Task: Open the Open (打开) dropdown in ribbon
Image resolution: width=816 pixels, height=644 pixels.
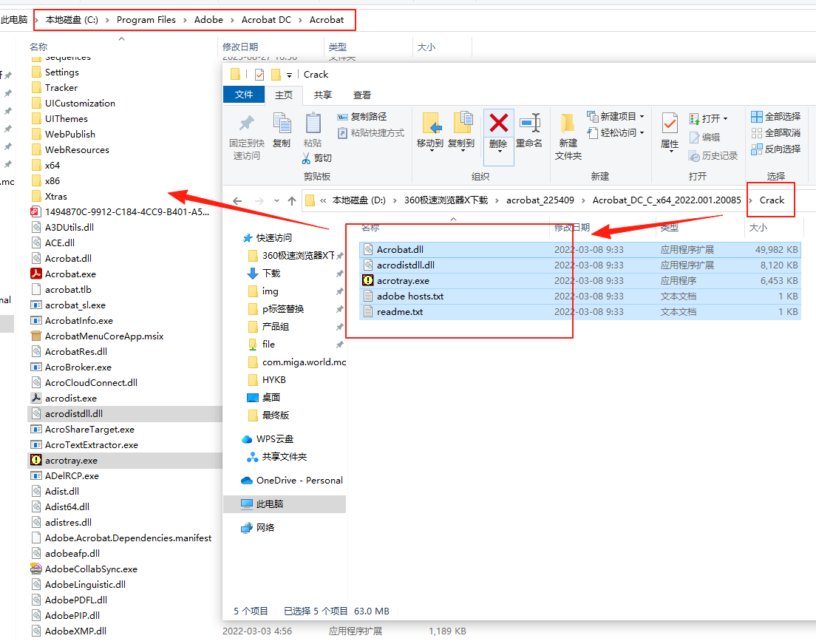Action: pos(708,119)
